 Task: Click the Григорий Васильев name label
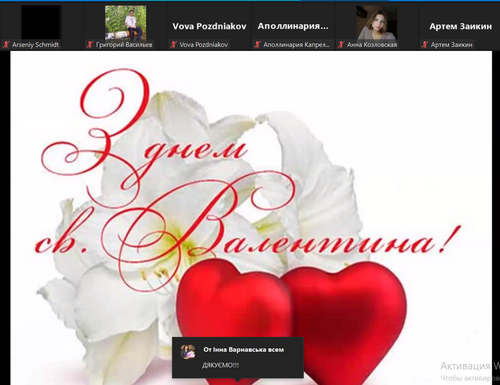pos(124,45)
